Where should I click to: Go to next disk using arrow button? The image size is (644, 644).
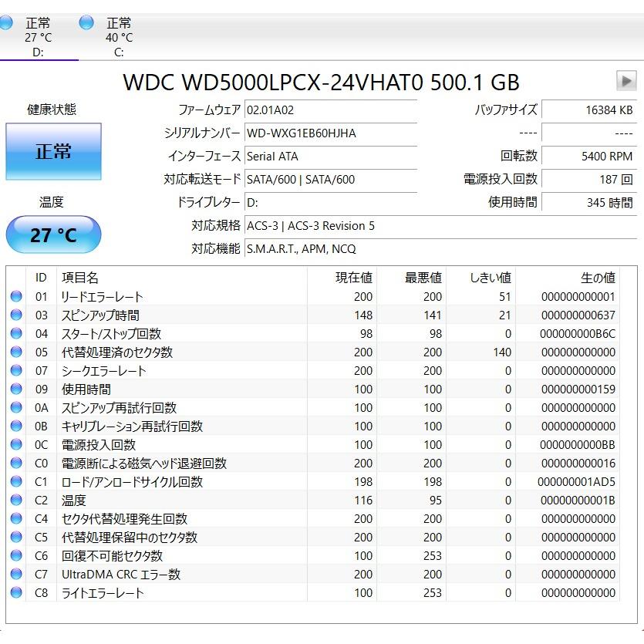(x=626, y=81)
